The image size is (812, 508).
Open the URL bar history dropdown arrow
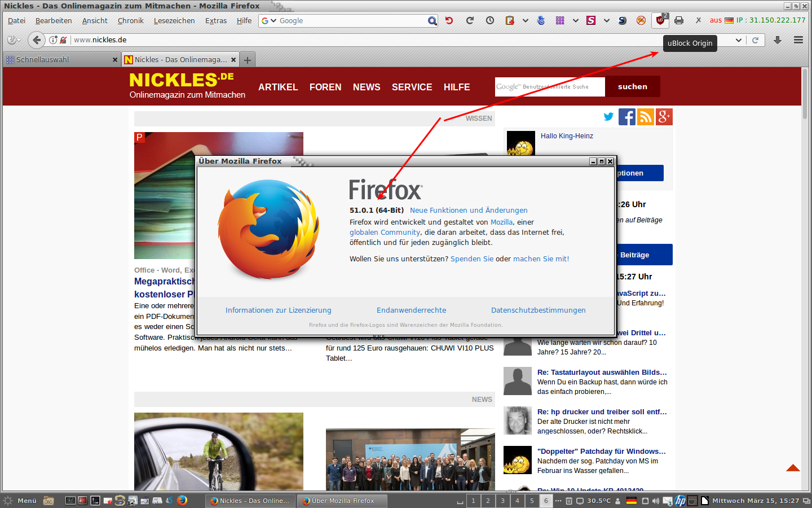[738, 40]
